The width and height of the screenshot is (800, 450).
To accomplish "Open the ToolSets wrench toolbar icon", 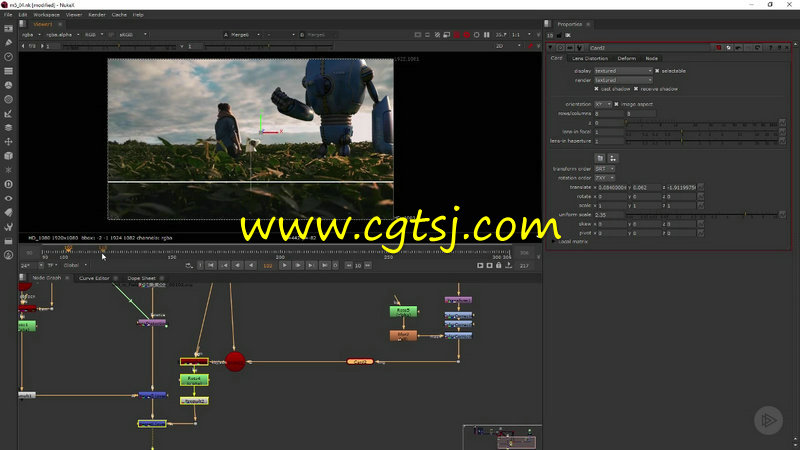I will [x=8, y=227].
